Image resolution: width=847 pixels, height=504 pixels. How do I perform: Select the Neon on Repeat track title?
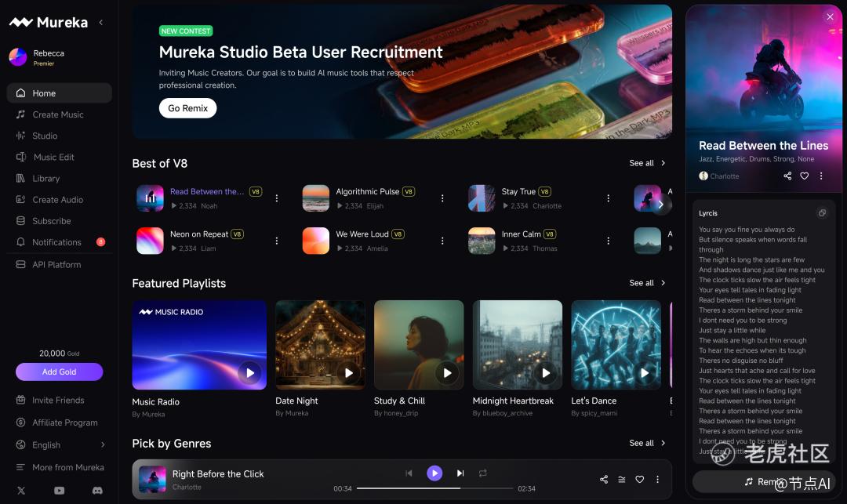coord(199,234)
